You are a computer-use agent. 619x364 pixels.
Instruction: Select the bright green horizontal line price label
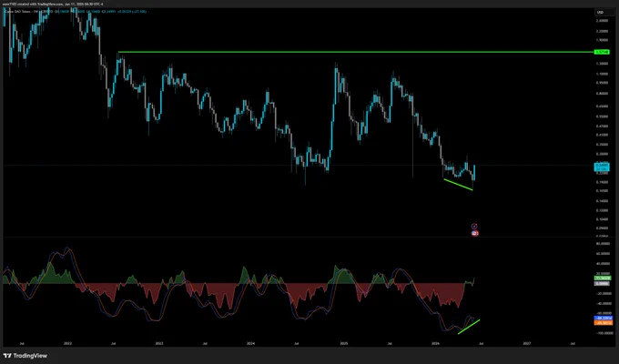tap(602, 52)
